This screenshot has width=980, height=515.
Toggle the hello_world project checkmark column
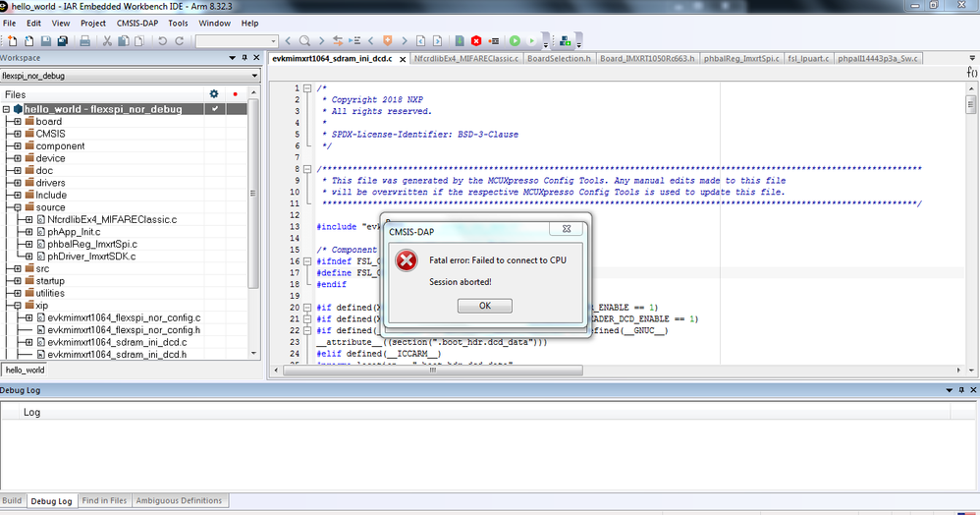coord(215,109)
